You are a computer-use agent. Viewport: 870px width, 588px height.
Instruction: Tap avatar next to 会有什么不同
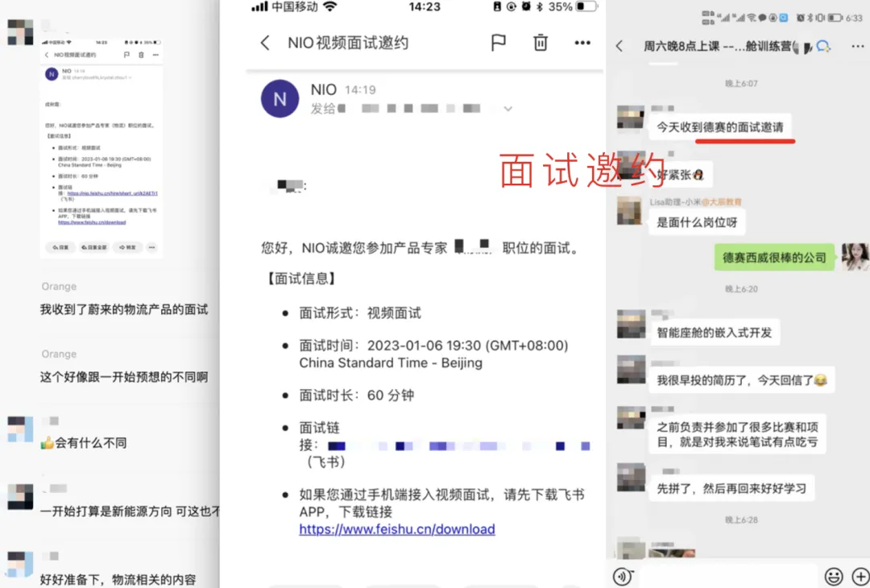(20, 429)
